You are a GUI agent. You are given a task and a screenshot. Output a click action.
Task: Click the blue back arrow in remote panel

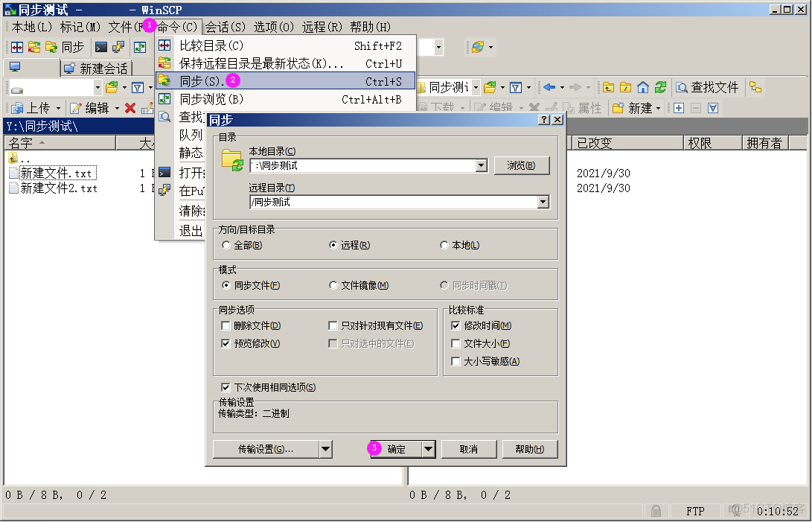549,88
